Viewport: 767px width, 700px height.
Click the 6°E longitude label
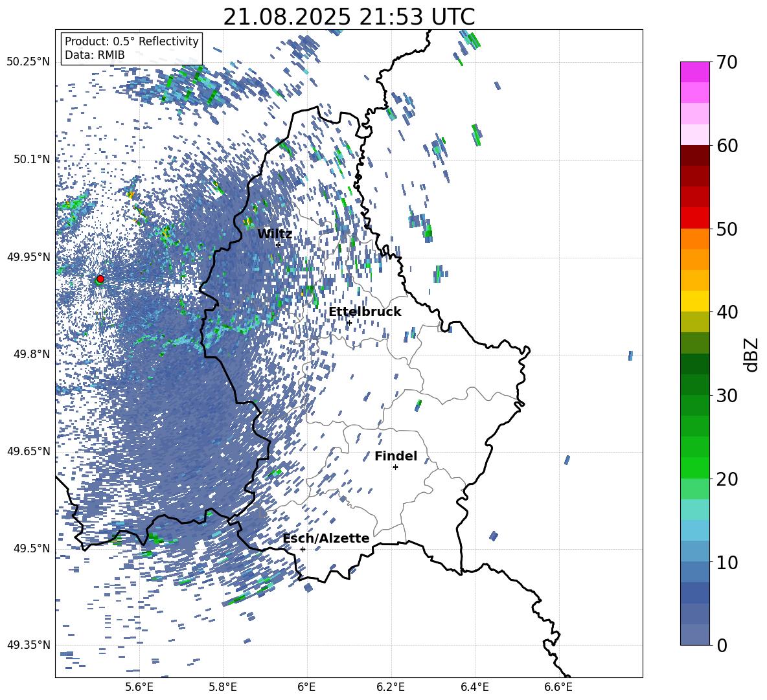pos(306,687)
